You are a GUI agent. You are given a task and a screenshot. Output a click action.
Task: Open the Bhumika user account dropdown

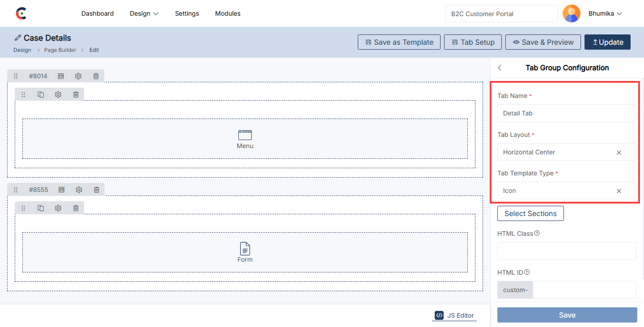pyautogui.click(x=605, y=13)
